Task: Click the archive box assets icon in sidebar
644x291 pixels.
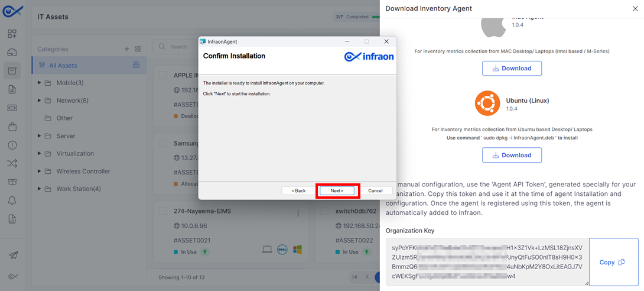Action: tap(12, 71)
